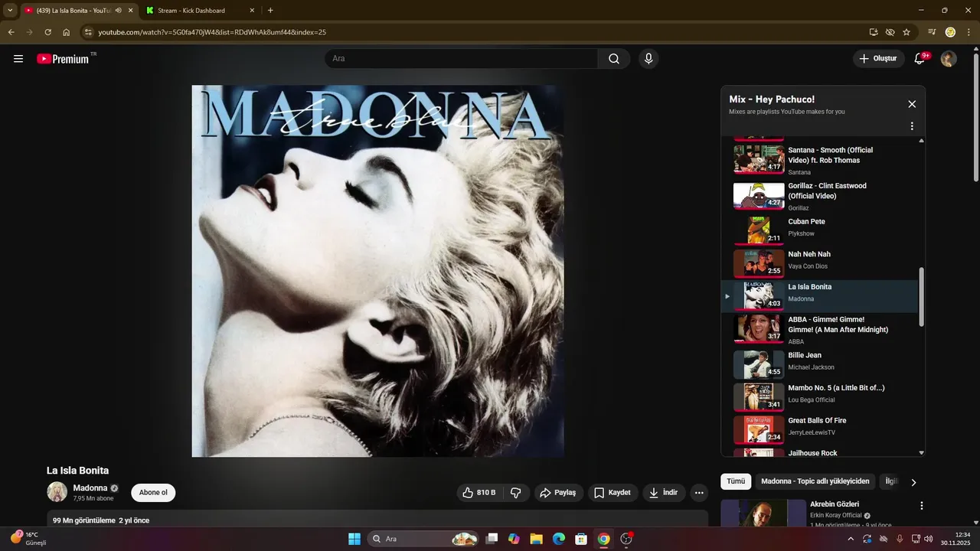980x551 pixels.
Task: Open File Explorer from taskbar
Action: click(536, 539)
